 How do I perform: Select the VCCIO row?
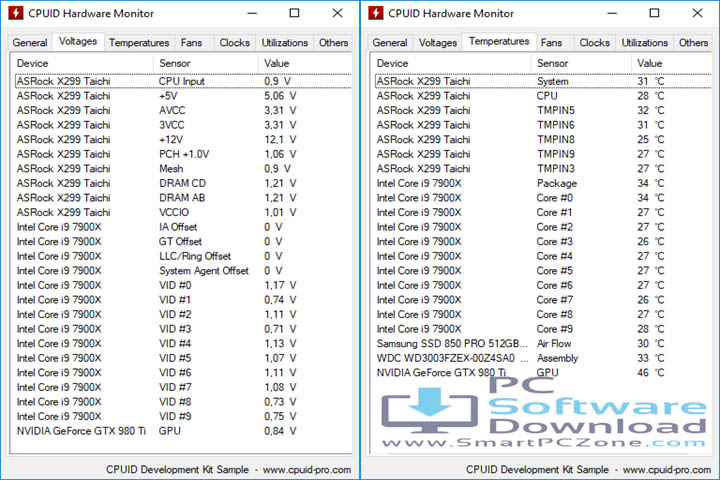pyautogui.click(x=183, y=213)
